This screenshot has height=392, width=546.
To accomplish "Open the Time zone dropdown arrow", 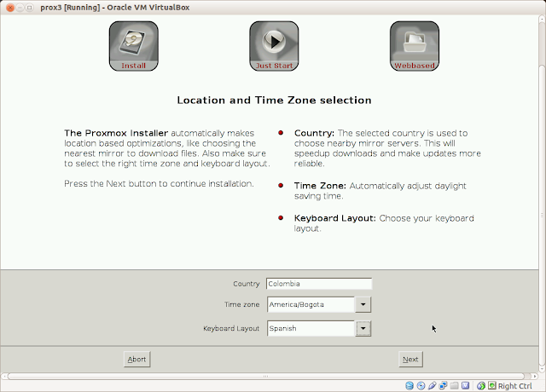I will (363, 304).
